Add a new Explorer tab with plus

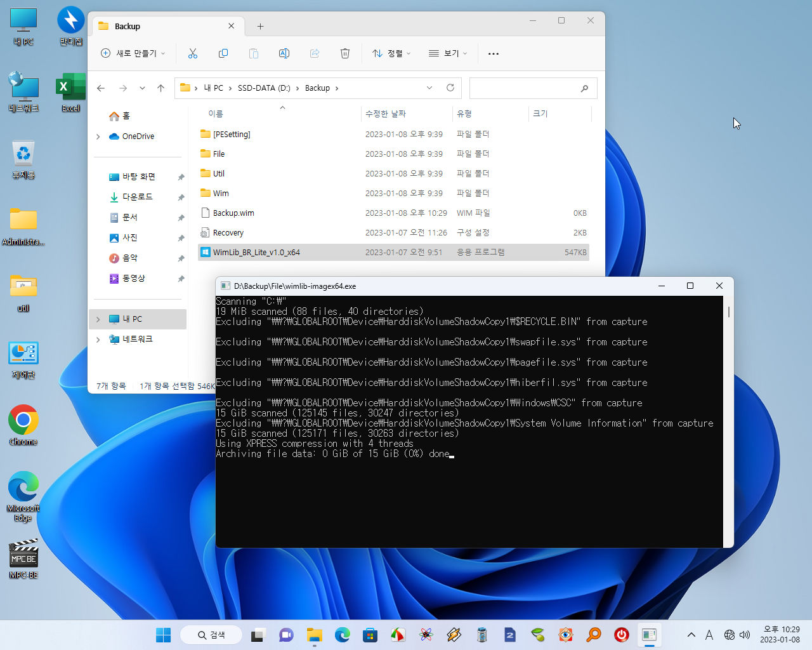(260, 26)
